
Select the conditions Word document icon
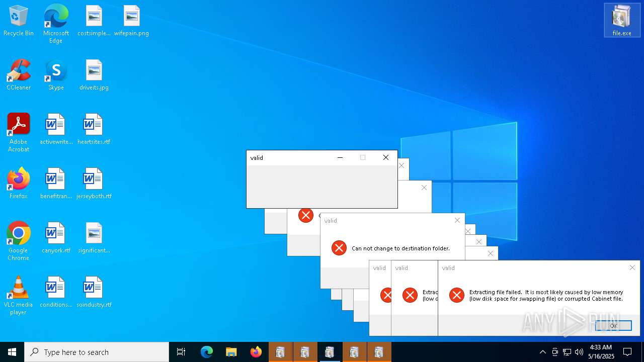(x=56, y=292)
